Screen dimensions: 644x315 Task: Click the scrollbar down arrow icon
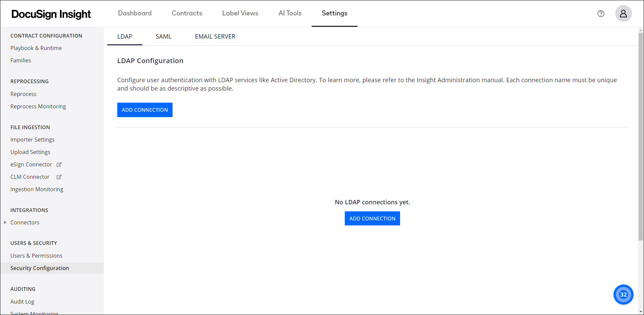[x=640, y=312]
